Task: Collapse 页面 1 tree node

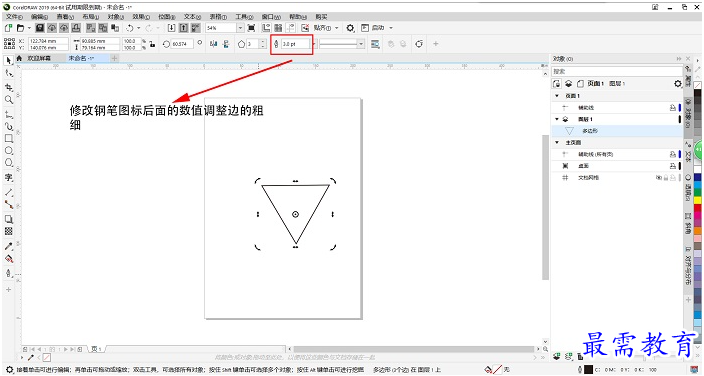Action: coord(557,96)
